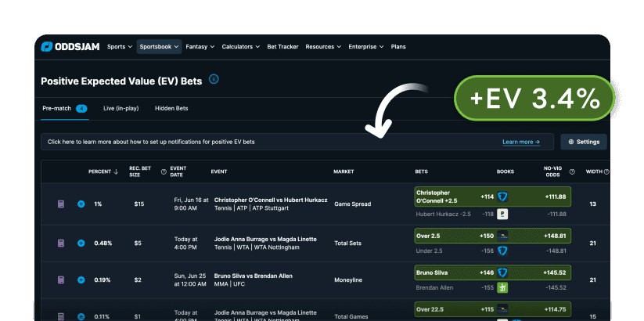Click the OddsJam logo
The height and width of the screenshot is (321, 644).
pyautogui.click(x=70, y=47)
